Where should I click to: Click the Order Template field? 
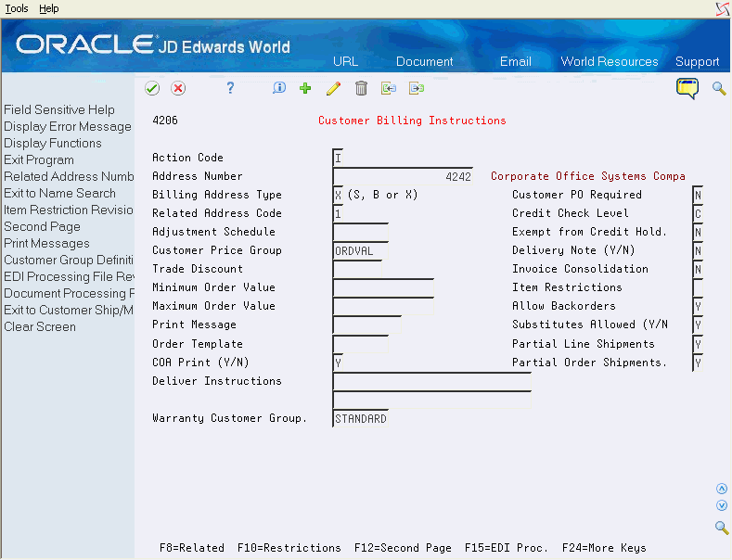360,344
